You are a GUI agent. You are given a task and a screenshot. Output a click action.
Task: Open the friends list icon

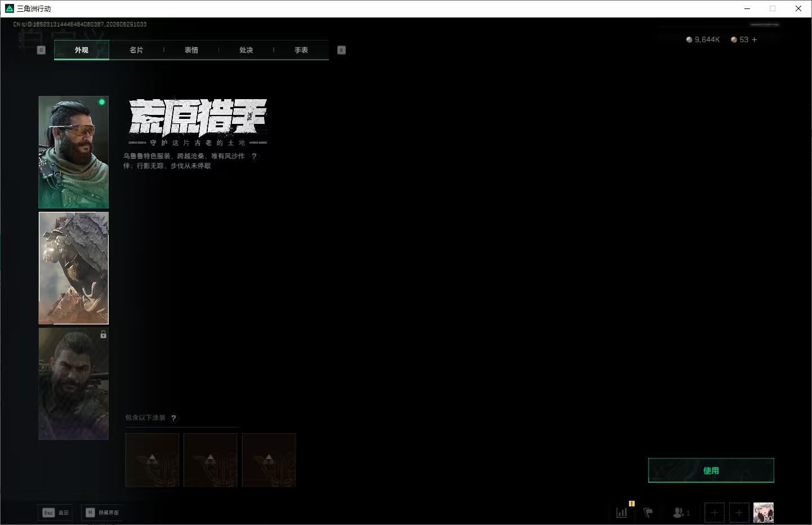coord(681,513)
